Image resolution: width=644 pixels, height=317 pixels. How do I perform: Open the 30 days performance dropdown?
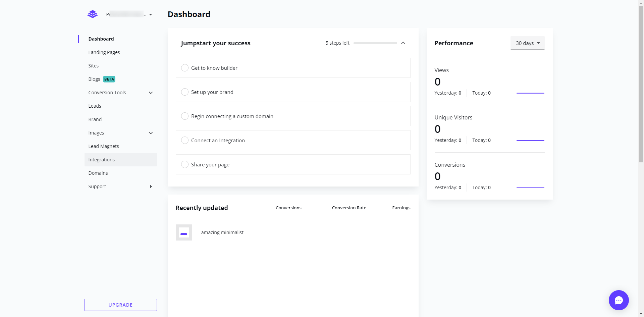coord(527,43)
